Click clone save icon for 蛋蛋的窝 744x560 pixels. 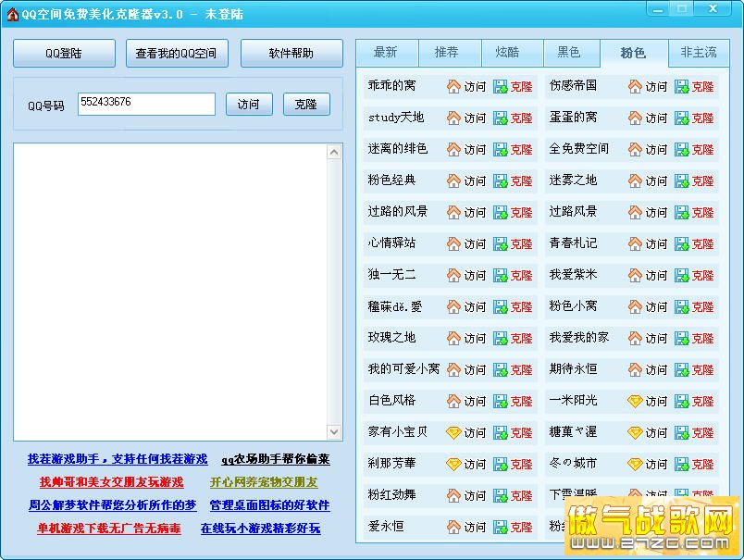[681, 118]
